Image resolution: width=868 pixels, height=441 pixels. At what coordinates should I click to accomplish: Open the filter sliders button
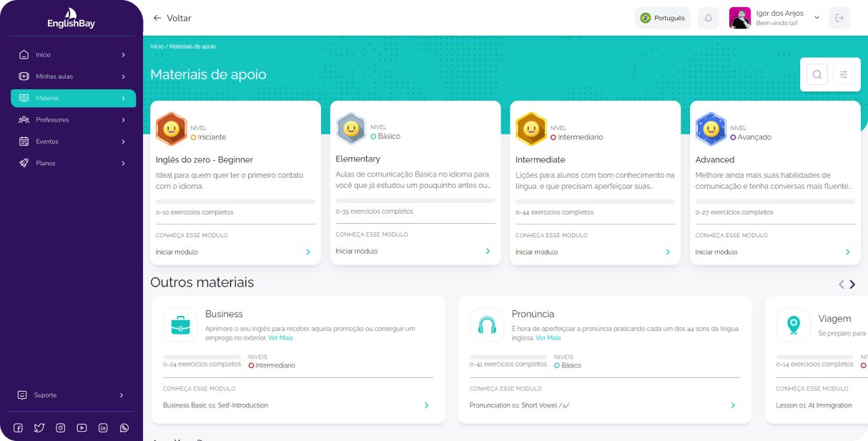(844, 74)
